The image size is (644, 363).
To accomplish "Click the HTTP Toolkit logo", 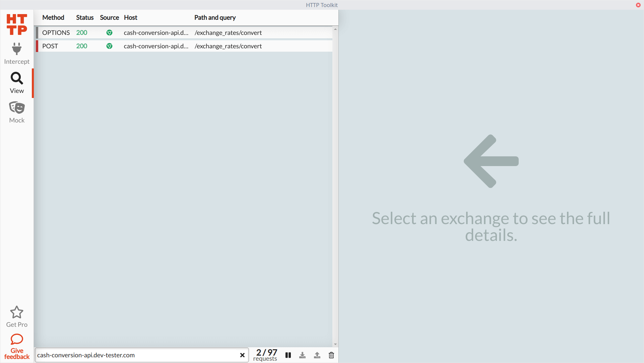I will (16, 24).
